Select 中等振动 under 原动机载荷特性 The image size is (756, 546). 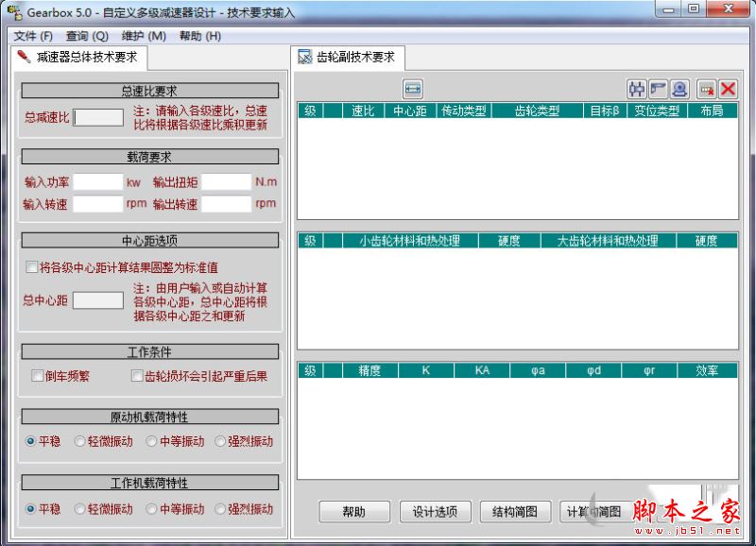(151, 441)
